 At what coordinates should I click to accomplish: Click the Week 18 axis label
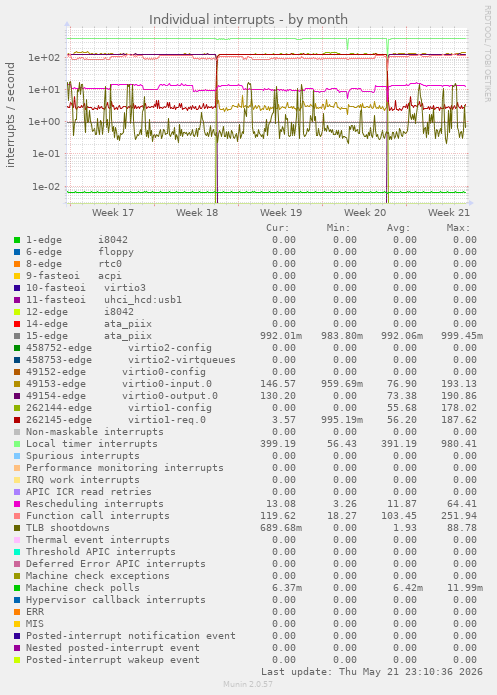point(197,213)
